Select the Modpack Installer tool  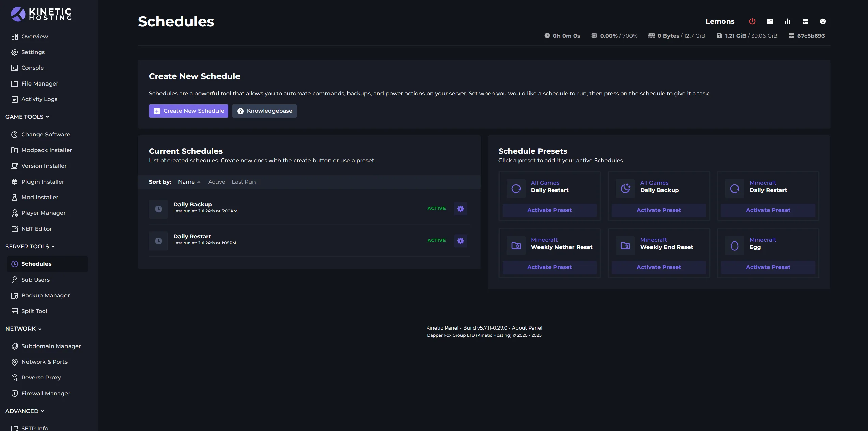[46, 150]
